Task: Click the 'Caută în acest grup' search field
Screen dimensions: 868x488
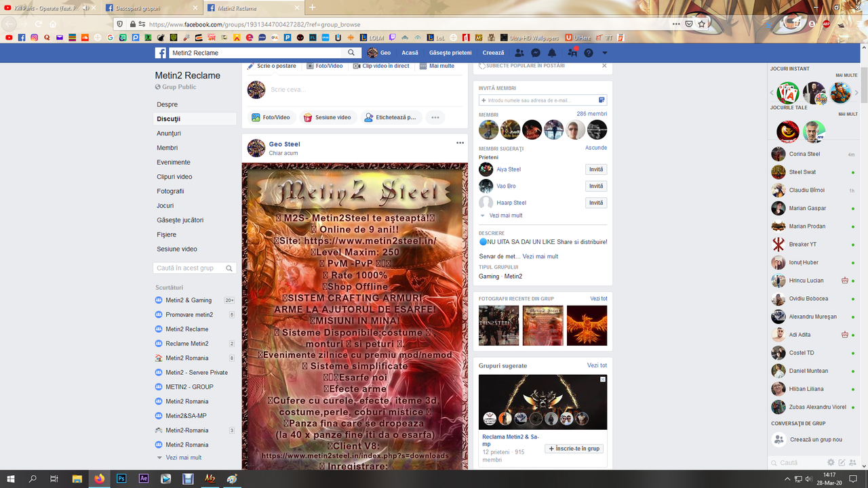Action: click(195, 268)
